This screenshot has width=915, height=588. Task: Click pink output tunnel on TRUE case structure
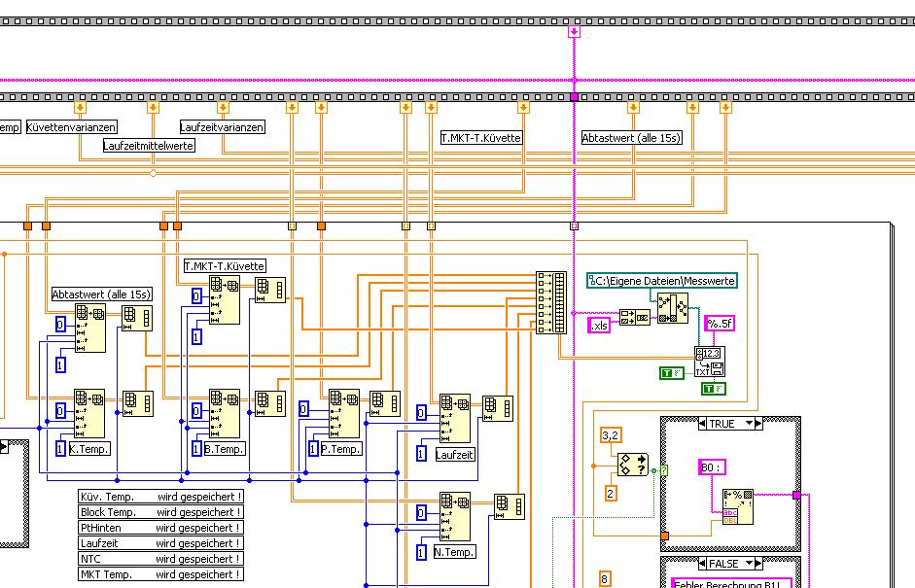(796, 495)
